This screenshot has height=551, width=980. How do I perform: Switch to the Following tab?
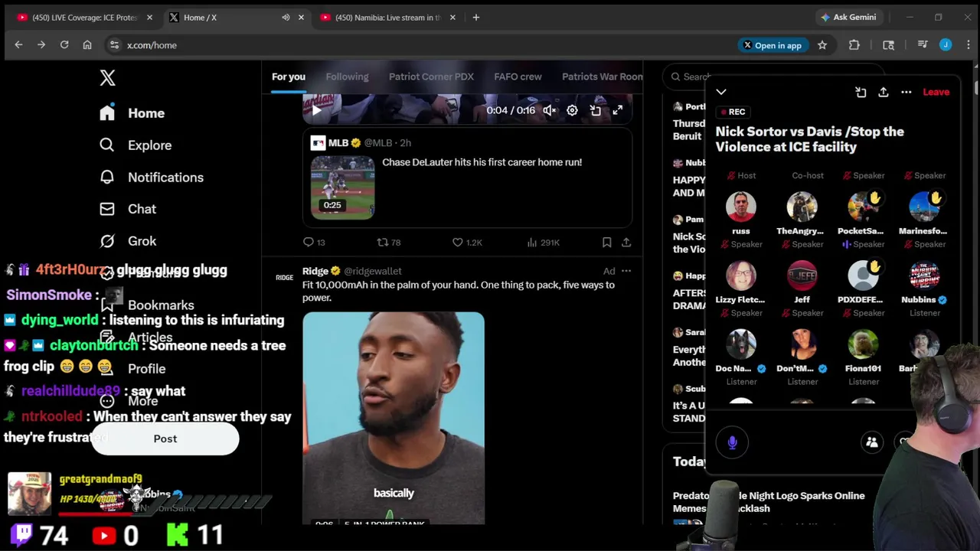(x=347, y=77)
